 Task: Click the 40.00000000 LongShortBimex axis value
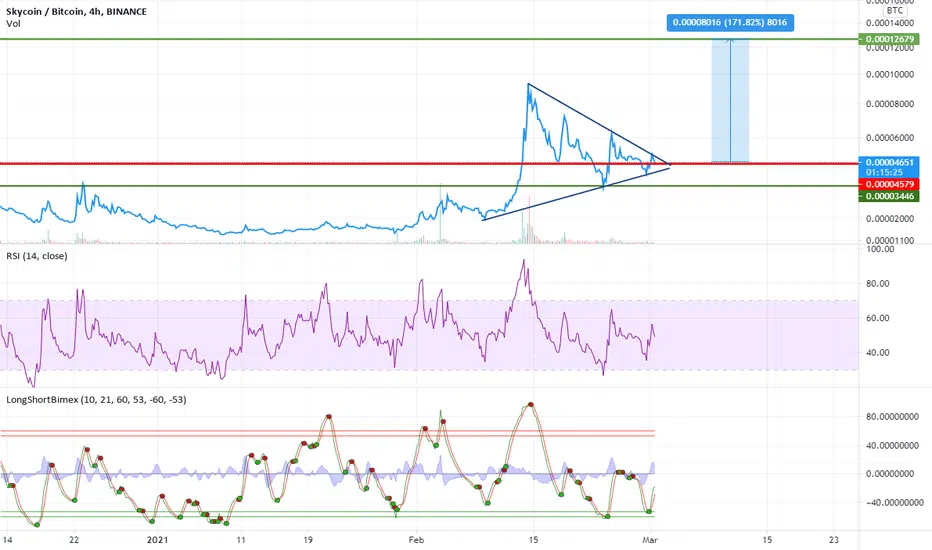tap(893, 445)
